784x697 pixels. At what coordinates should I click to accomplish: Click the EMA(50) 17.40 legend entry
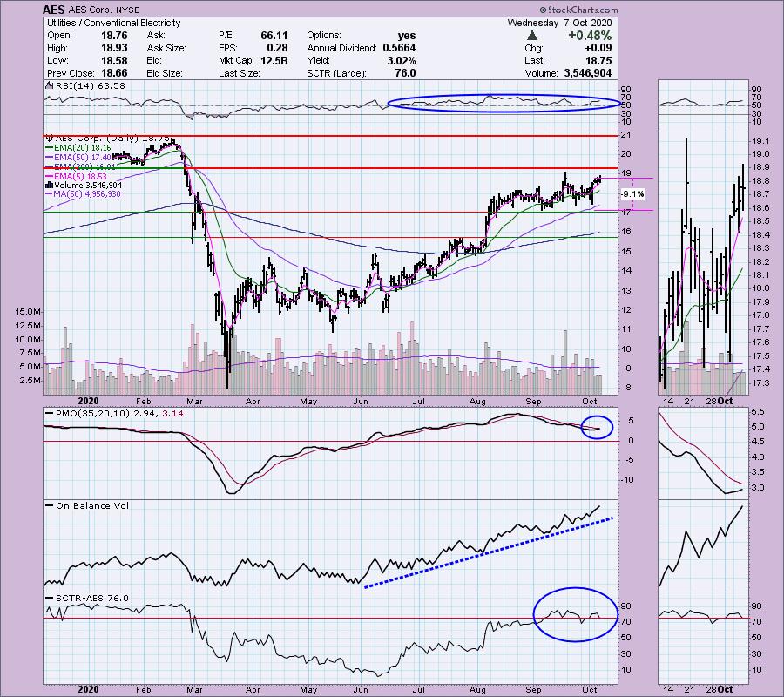(83, 158)
